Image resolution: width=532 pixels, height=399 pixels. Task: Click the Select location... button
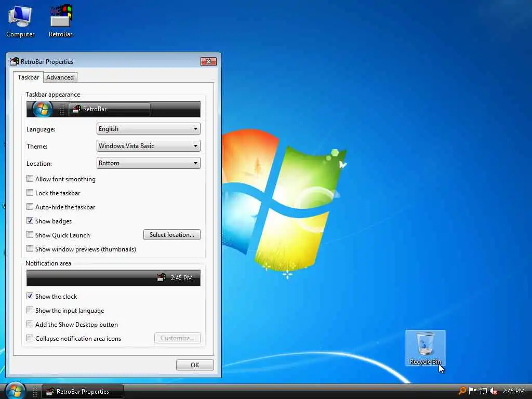pyautogui.click(x=171, y=234)
